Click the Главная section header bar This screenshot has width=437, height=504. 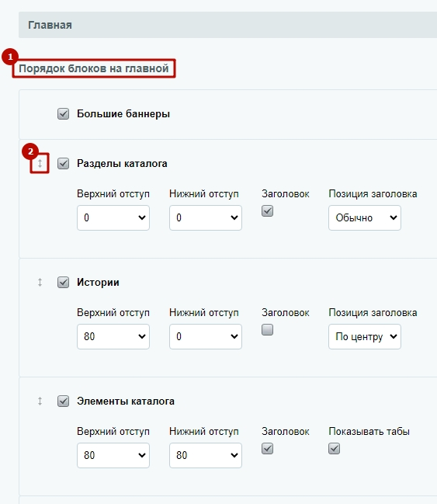[x=228, y=25]
